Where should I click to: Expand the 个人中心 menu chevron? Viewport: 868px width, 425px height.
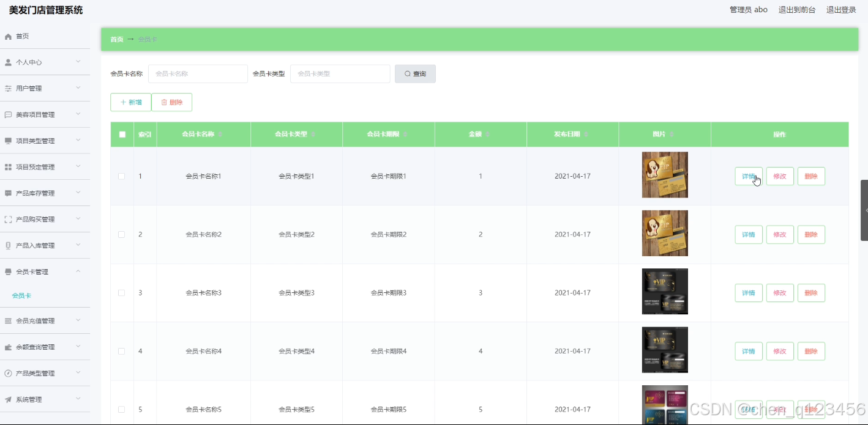78,62
